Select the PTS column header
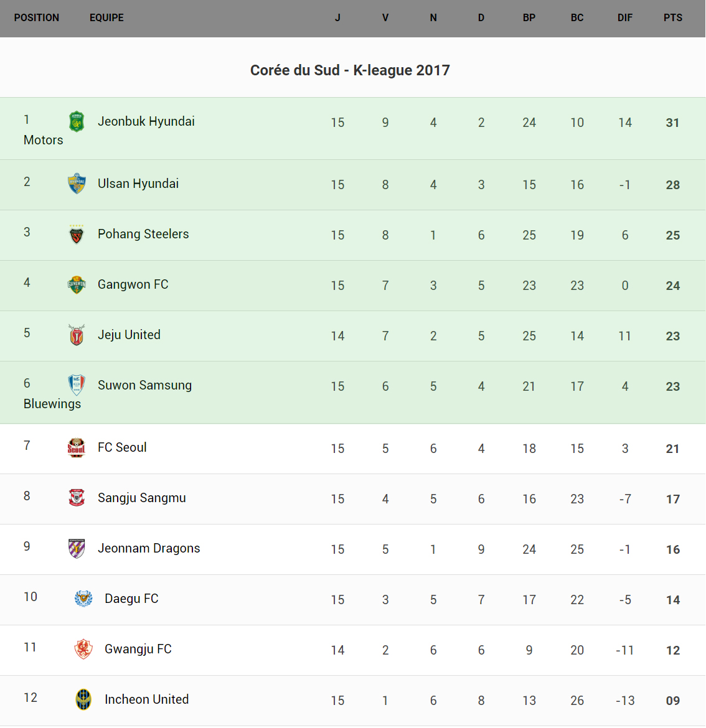Image resolution: width=706 pixels, height=728 pixels. pyautogui.click(x=672, y=17)
